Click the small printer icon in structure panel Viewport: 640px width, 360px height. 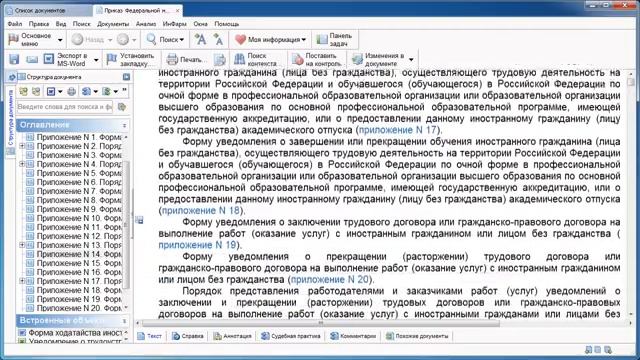(71, 91)
